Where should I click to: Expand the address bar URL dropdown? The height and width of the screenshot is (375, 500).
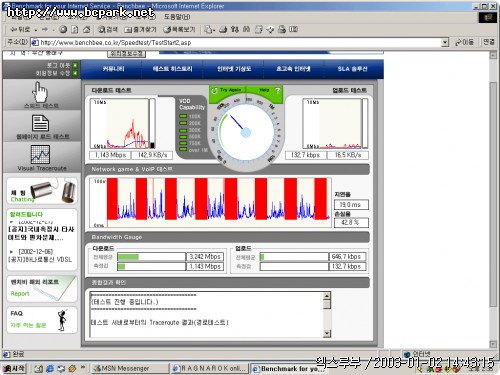point(445,42)
